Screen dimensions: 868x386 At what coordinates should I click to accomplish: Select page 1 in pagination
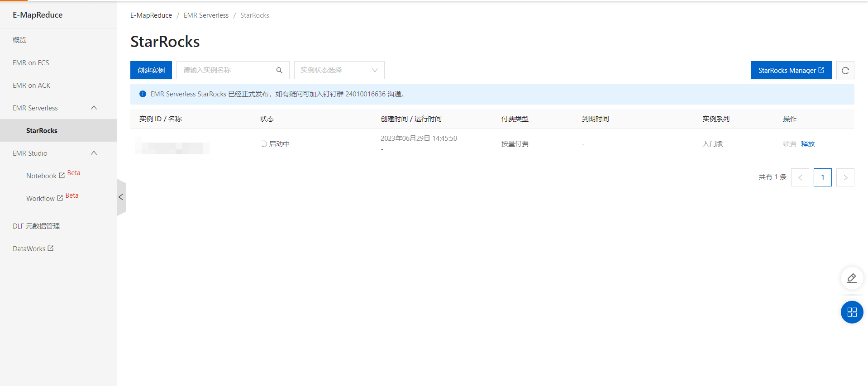click(x=822, y=177)
